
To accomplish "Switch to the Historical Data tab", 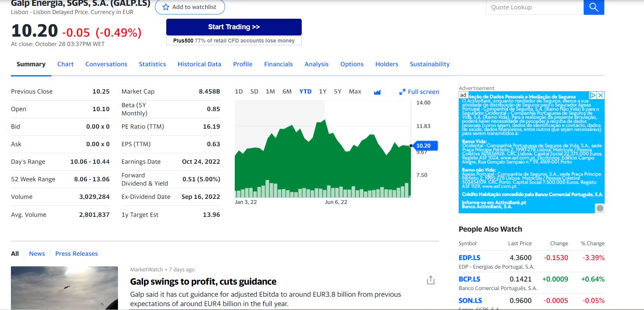I will (x=199, y=64).
